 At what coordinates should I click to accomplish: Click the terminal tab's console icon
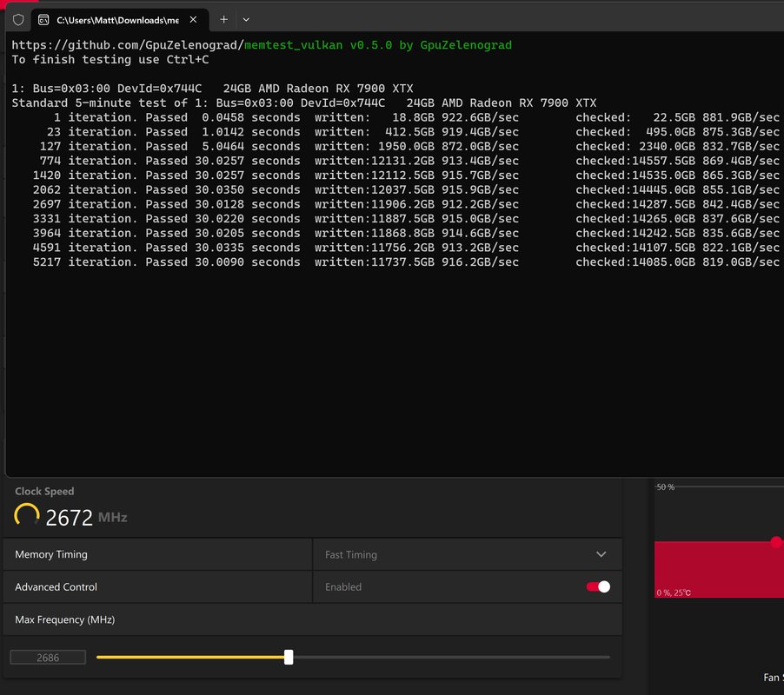coord(43,20)
